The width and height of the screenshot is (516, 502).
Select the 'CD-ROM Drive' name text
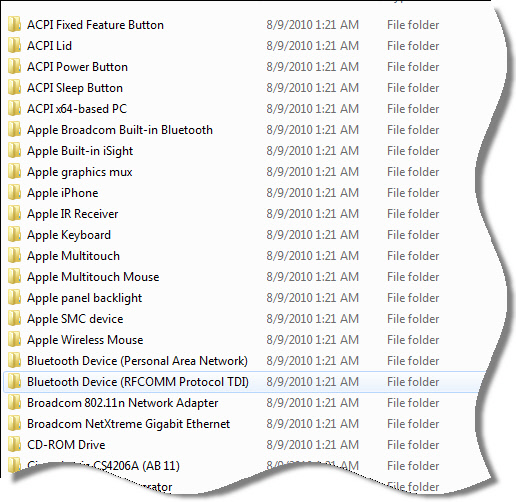pyautogui.click(x=66, y=445)
